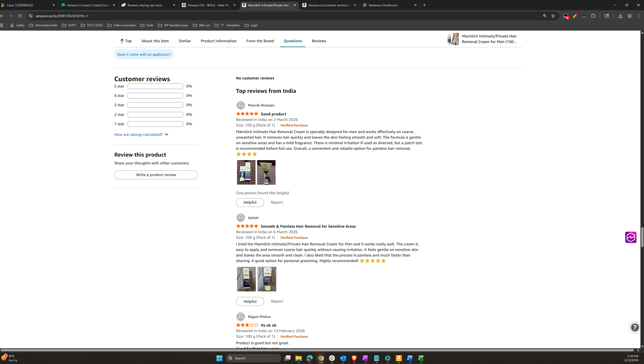Open Chrome three-dot menu

[639, 16]
